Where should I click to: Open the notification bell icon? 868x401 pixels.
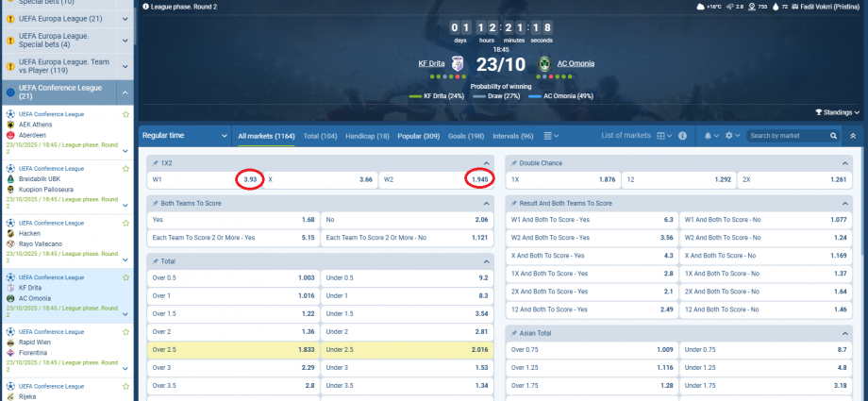(708, 136)
